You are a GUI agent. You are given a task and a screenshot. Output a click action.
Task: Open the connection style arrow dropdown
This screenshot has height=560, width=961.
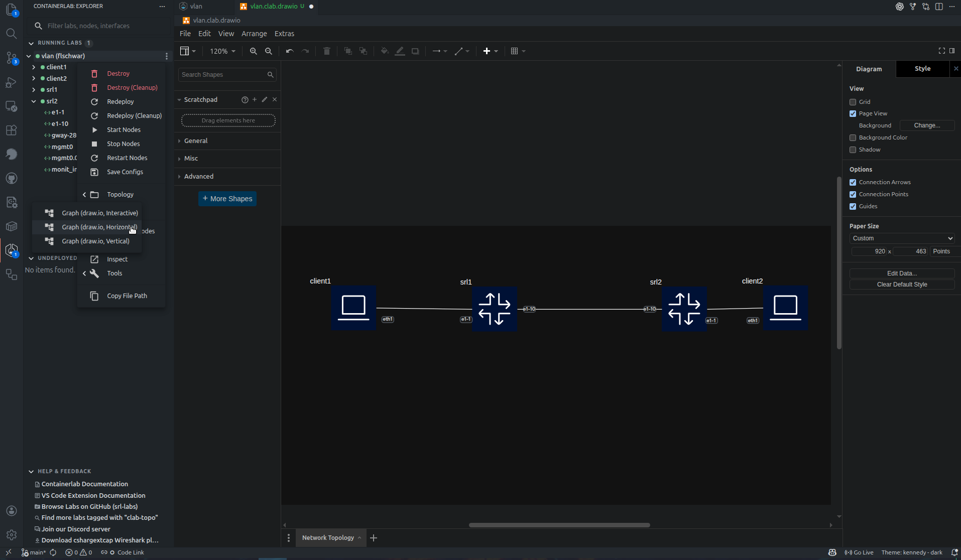pos(439,51)
